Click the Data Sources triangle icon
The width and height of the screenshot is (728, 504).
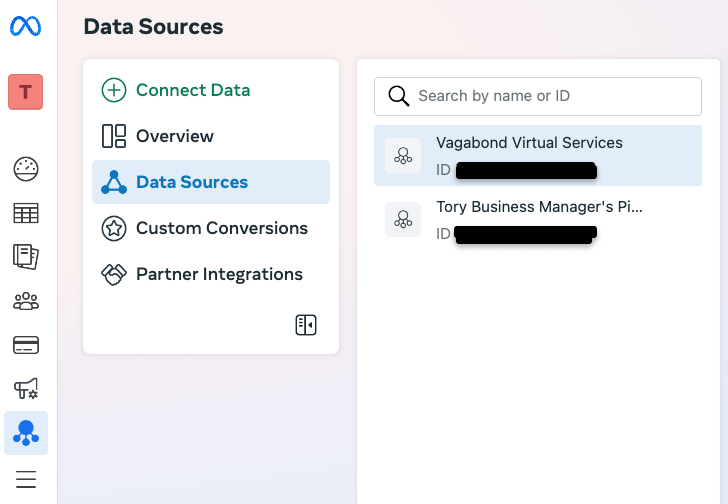tap(114, 182)
